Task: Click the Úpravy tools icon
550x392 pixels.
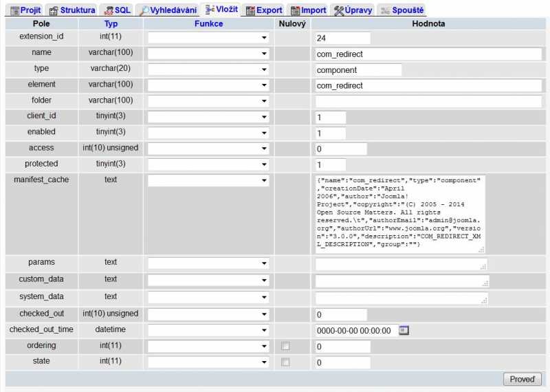Action: click(339, 10)
